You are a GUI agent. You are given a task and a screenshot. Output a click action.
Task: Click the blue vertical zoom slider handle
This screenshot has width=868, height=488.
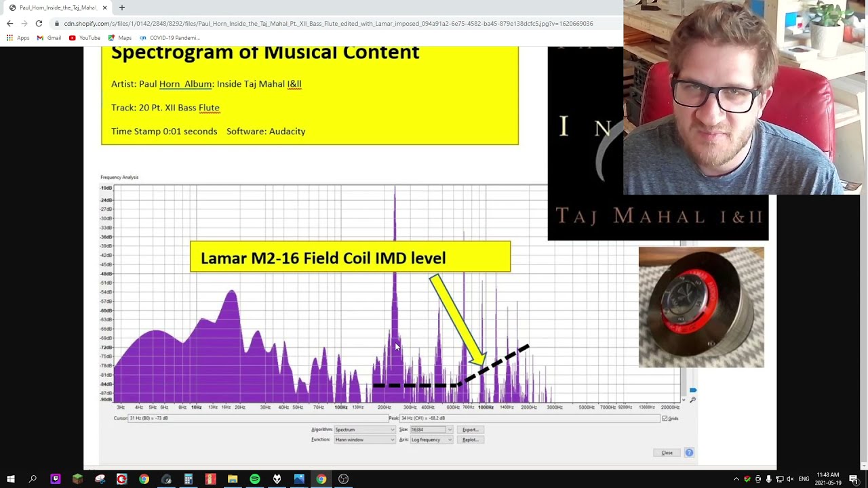coord(692,390)
